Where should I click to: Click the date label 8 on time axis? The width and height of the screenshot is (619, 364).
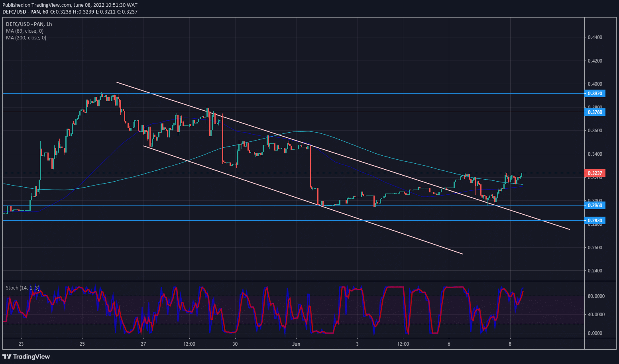point(510,344)
